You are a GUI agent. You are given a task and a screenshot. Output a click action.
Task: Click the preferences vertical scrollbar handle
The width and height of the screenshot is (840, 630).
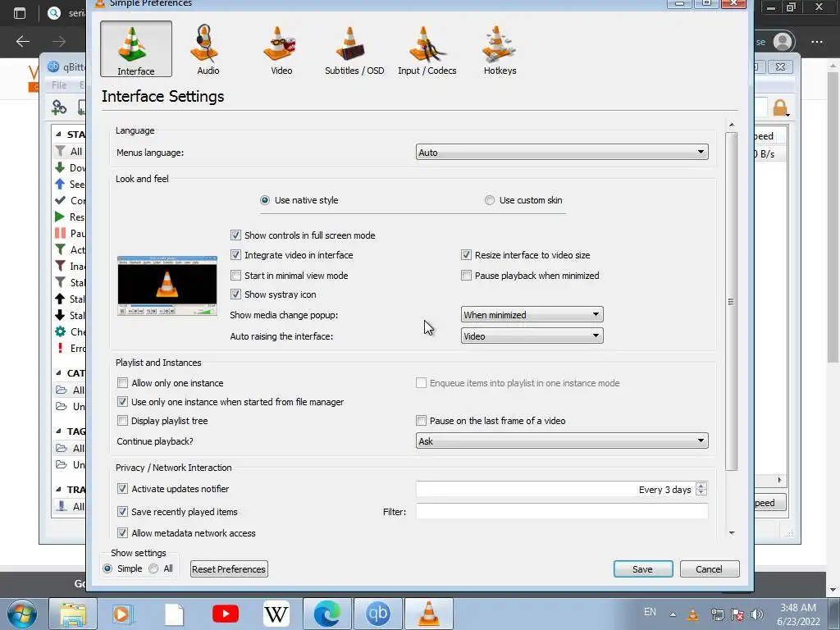click(731, 302)
